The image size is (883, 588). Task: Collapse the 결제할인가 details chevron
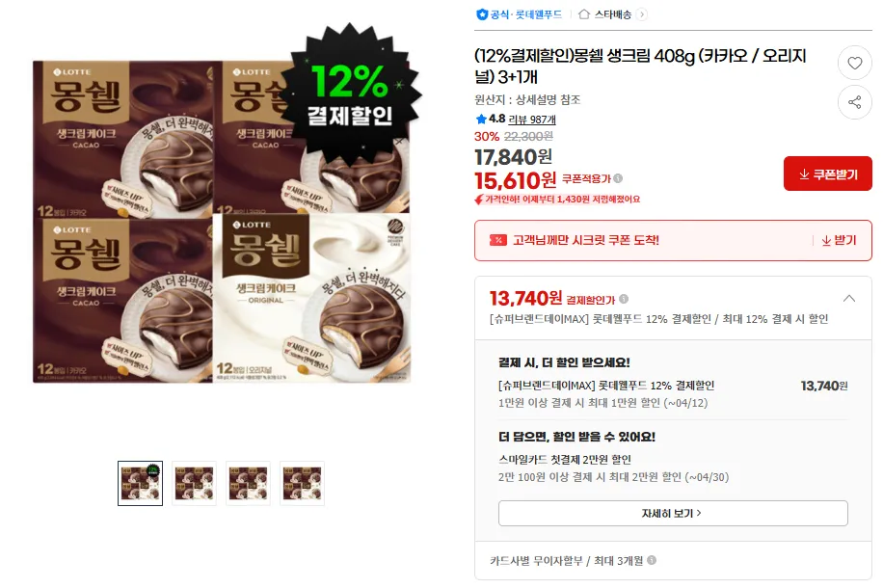click(848, 299)
